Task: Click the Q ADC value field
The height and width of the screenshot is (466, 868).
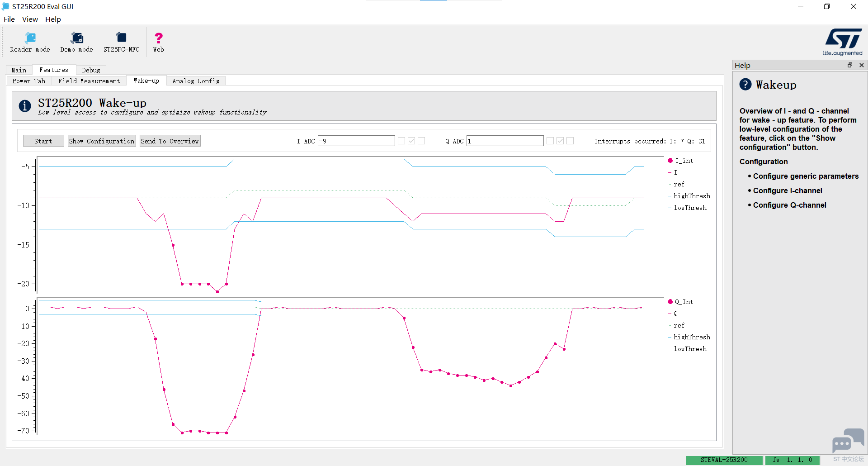Action: point(505,141)
